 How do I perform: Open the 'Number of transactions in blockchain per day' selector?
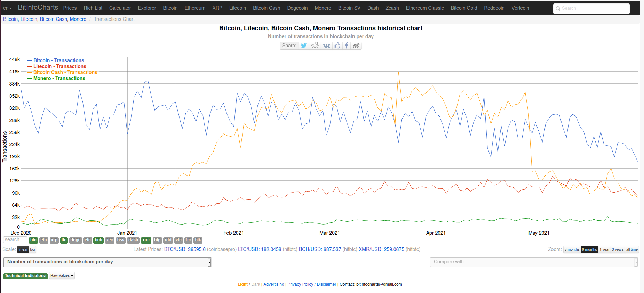pos(107,262)
